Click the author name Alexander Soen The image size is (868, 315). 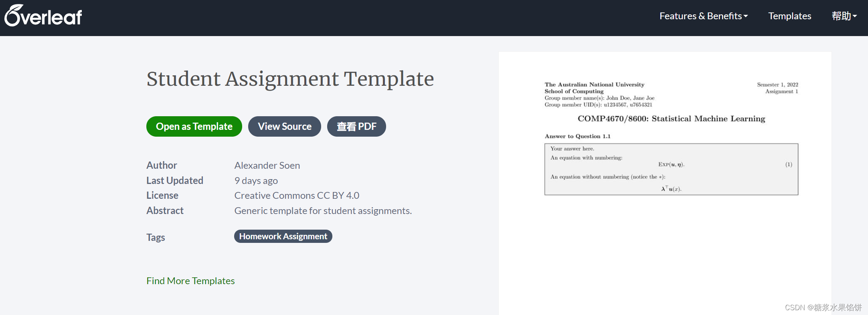click(x=267, y=165)
